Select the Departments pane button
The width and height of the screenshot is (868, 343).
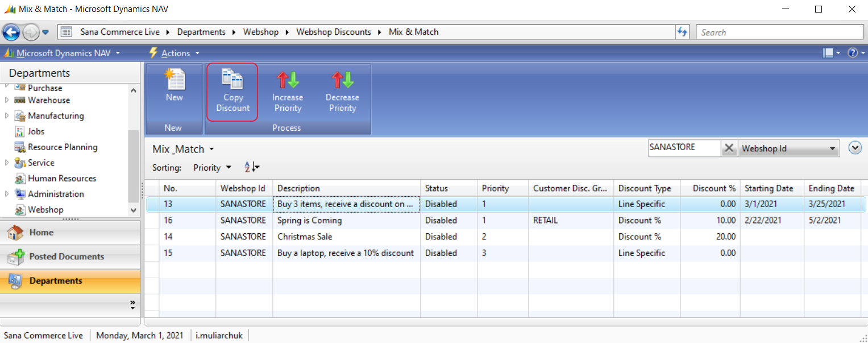70,281
